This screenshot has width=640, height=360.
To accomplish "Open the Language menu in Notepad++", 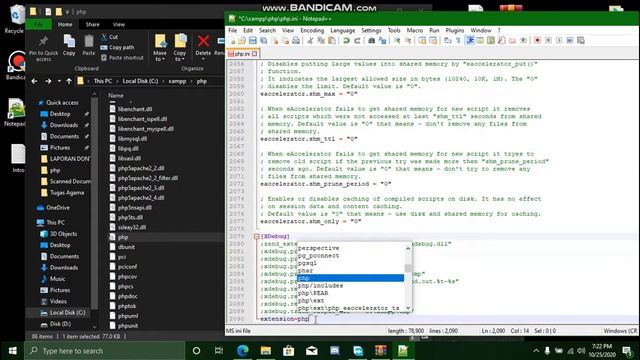I will [342, 31].
